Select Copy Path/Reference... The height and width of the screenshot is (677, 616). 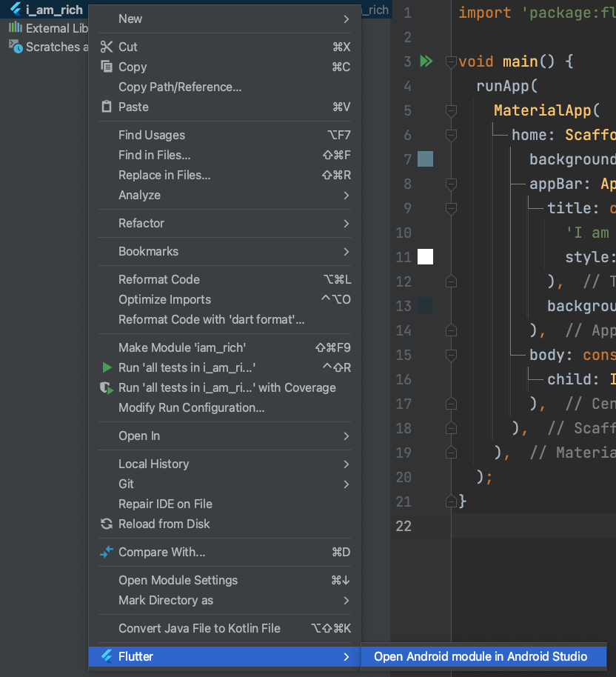click(x=224, y=87)
